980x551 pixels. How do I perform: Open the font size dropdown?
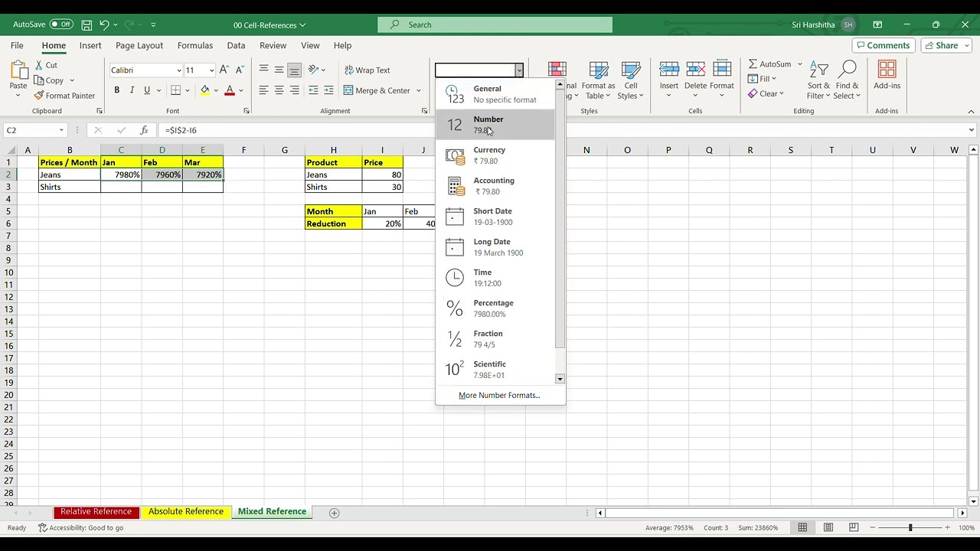(x=211, y=70)
